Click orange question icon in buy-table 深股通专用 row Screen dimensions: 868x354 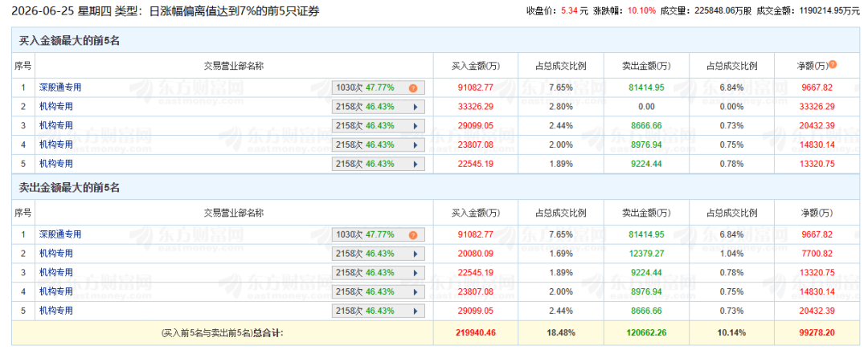tap(412, 88)
